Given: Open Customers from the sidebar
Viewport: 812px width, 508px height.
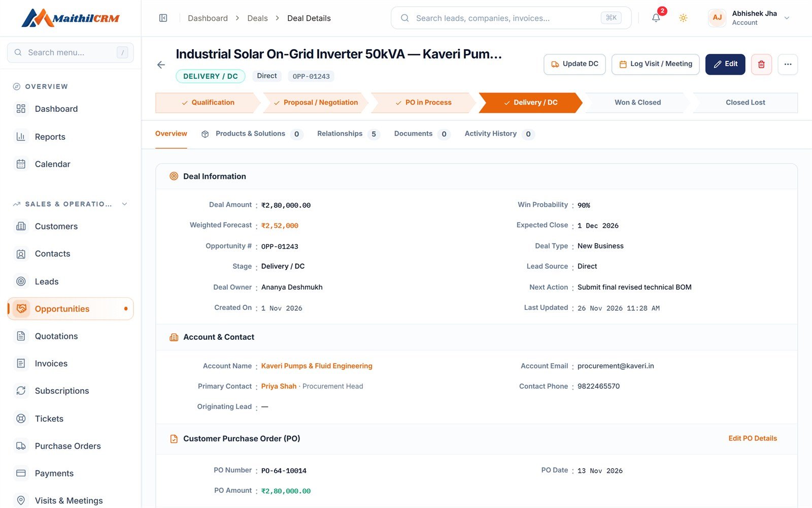Looking at the screenshot, I should coord(71,227).
